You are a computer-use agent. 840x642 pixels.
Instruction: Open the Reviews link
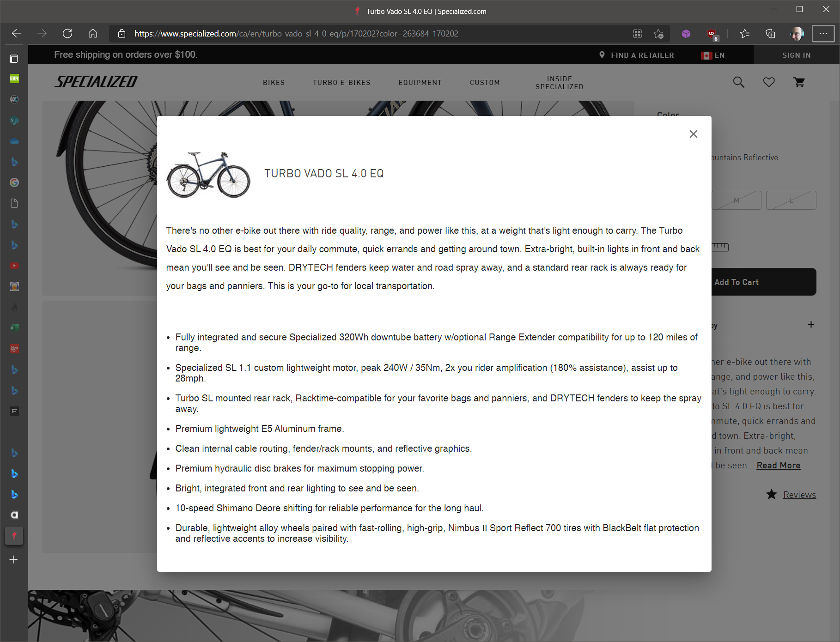799,495
